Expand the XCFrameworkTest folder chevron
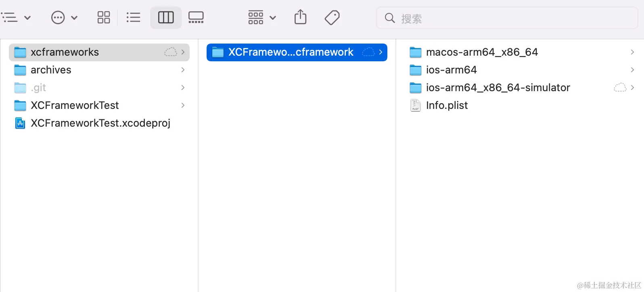Screen dimensions: 644x292 tap(183, 105)
